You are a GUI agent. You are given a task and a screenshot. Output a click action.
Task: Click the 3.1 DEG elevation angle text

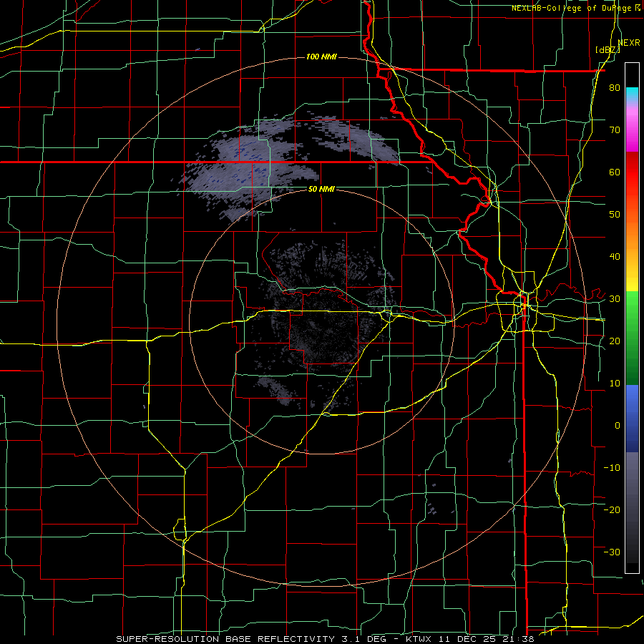coord(364,639)
